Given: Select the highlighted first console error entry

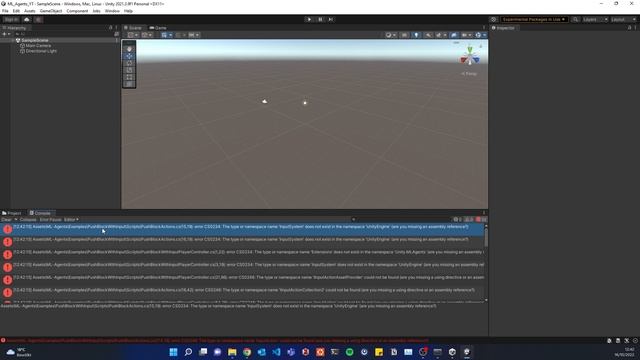Looking at the screenshot, I should 242,229.
